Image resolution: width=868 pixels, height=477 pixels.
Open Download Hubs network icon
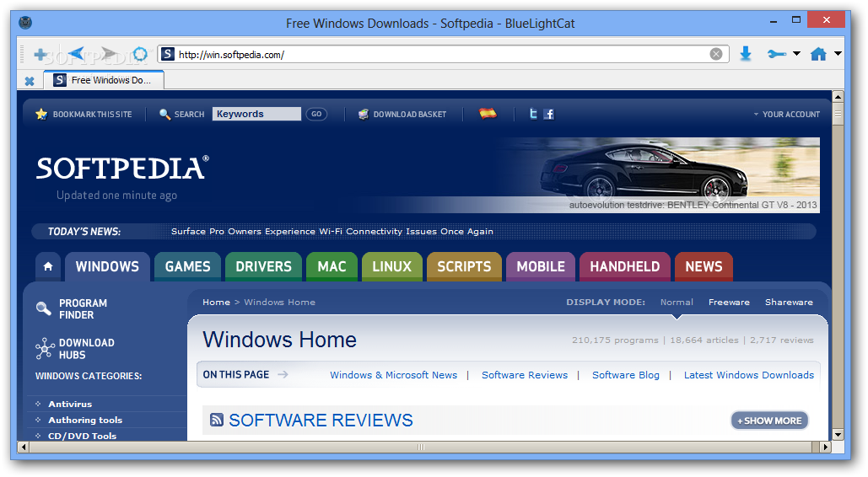[x=44, y=349]
